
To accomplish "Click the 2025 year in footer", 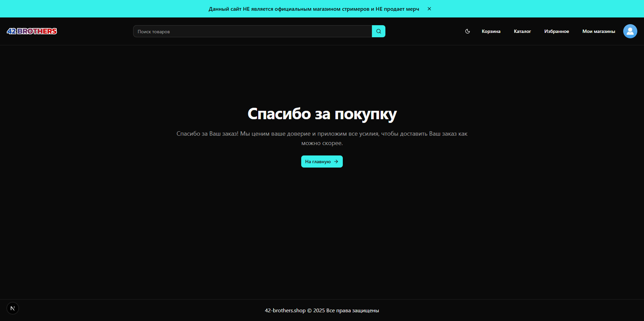I will [319, 311].
